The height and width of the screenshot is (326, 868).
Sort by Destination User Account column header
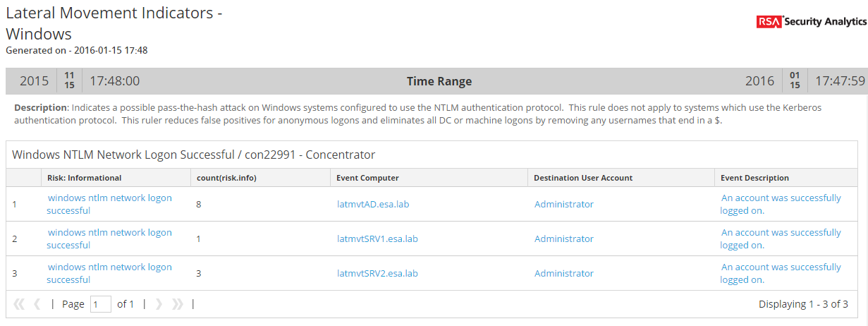tap(583, 178)
